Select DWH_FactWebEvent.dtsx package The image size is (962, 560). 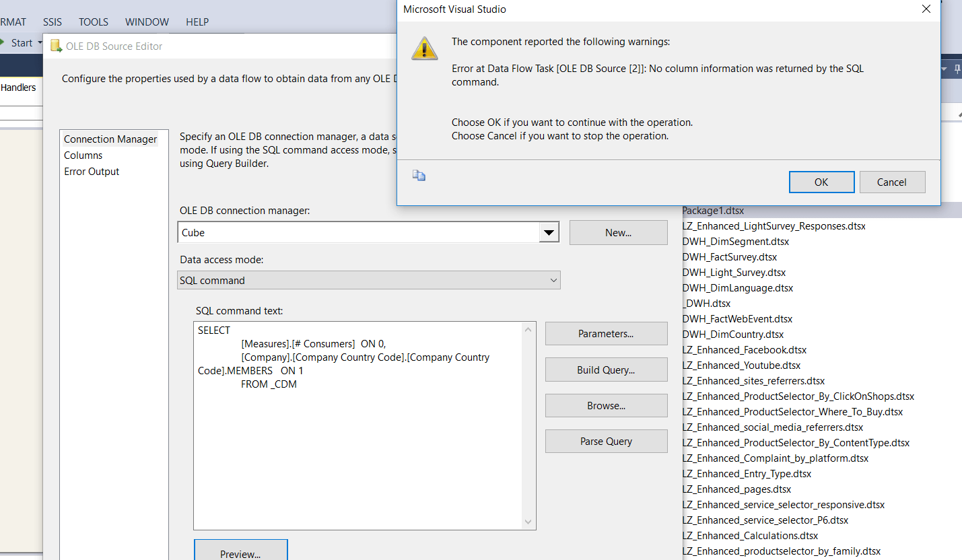coord(737,319)
